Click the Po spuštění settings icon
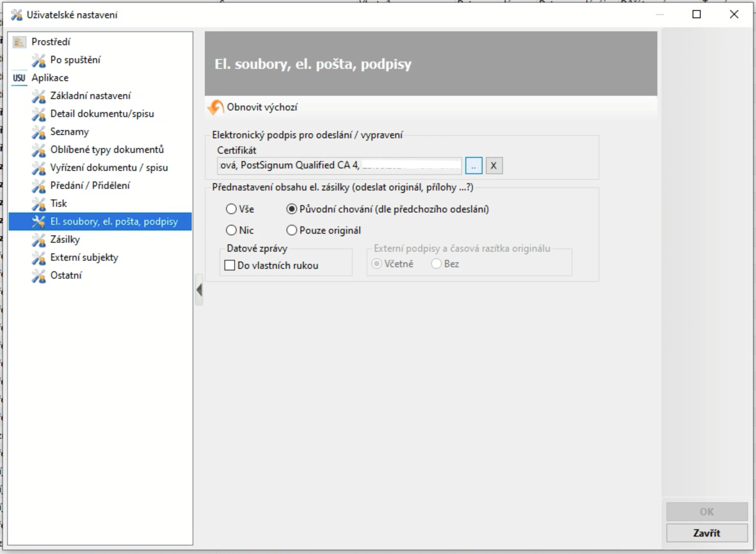This screenshot has height=554, width=756. (39, 60)
